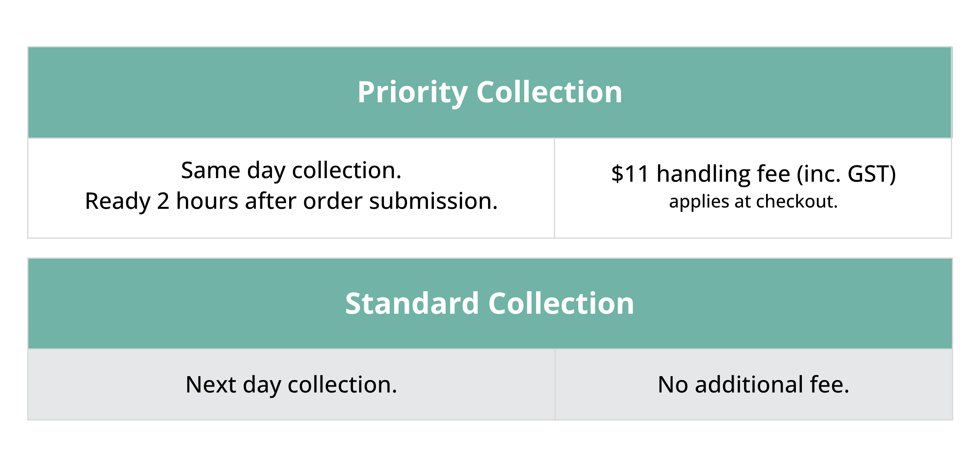The width and height of the screenshot is (980, 467).
Task: Click the word "handling" in the fee cell
Action: click(703, 174)
